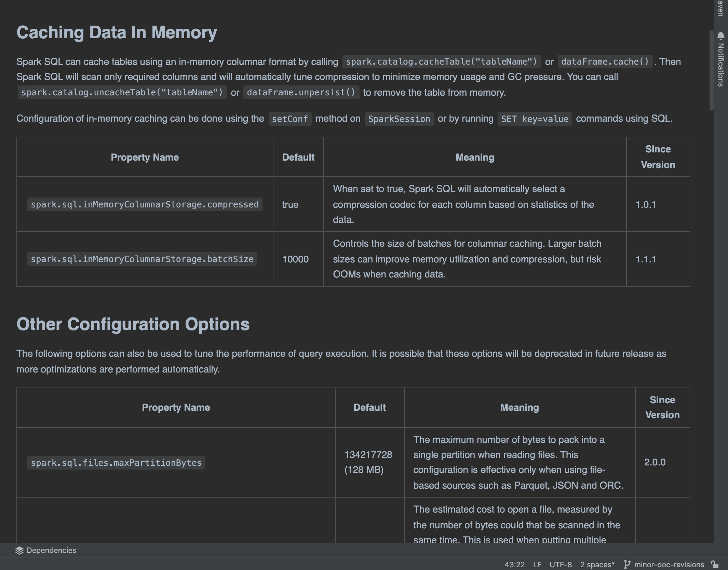Click the dataFrame.unpersist() inline code
The image size is (728, 570).
click(301, 93)
